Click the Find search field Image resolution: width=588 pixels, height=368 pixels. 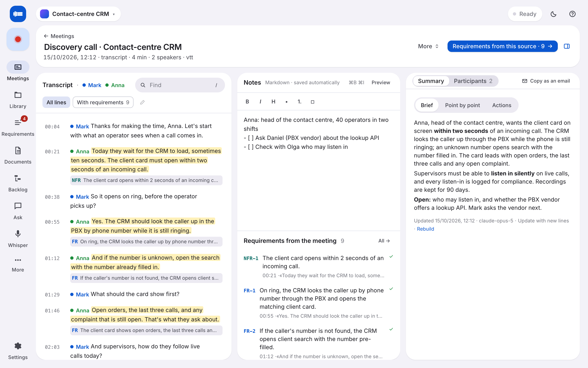[180, 85]
